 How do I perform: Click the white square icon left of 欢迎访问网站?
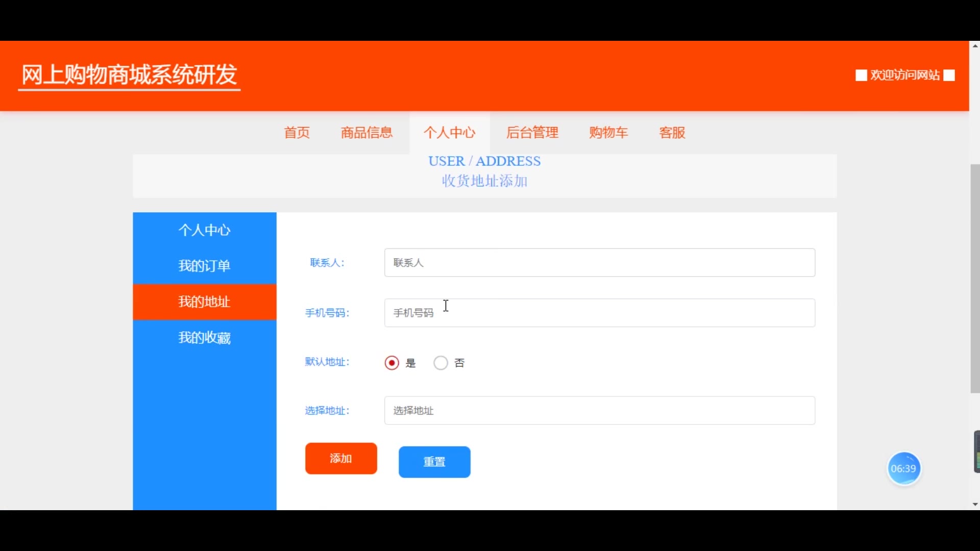861,76
